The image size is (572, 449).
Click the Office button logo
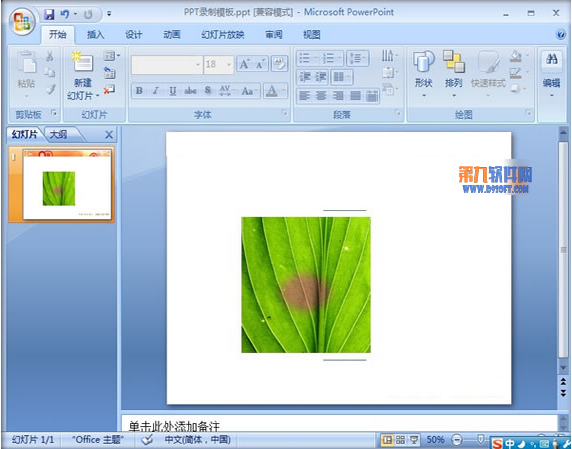click(22, 21)
